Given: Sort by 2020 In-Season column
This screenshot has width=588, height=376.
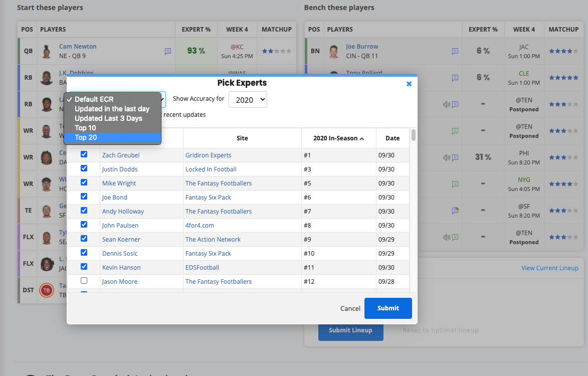Looking at the screenshot, I should click(339, 138).
